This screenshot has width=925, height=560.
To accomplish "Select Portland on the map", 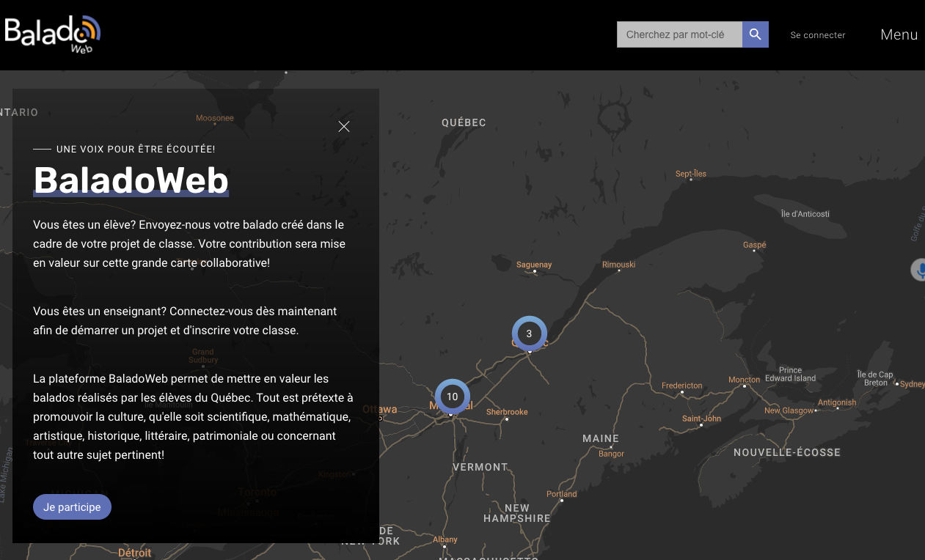I will [562, 494].
